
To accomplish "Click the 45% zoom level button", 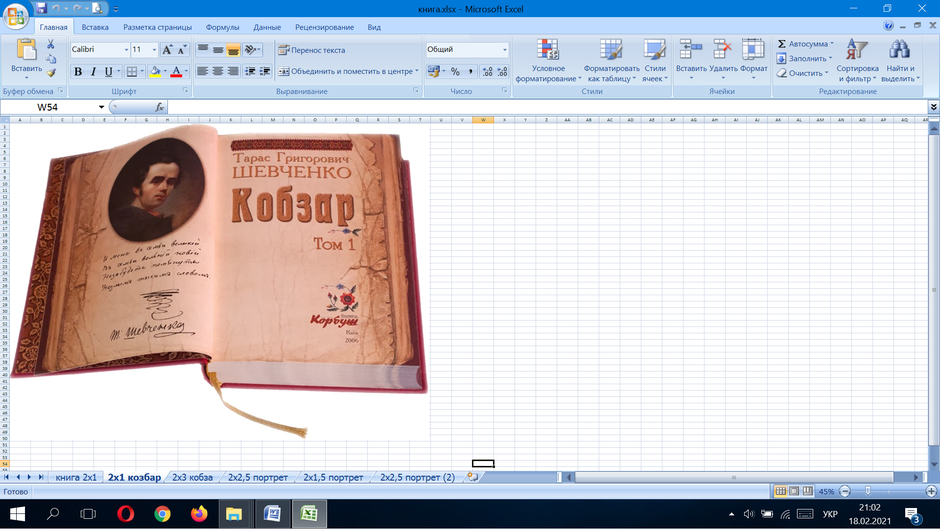I will 826,491.
